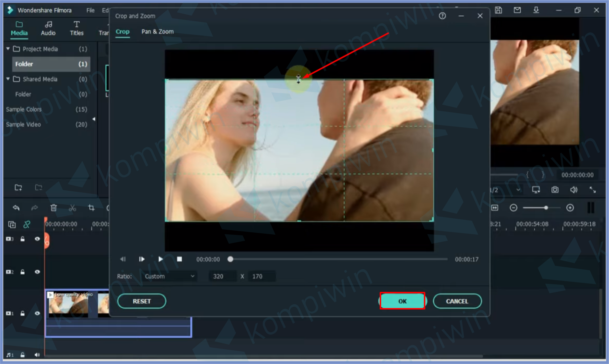The width and height of the screenshot is (609, 364).
Task: Click the trash delete icon
Action: coord(54,208)
